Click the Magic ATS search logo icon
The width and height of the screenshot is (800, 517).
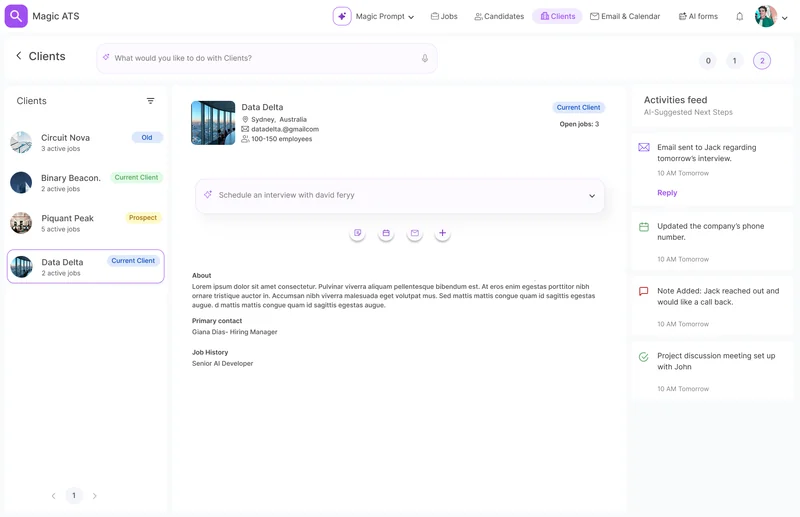click(16, 16)
